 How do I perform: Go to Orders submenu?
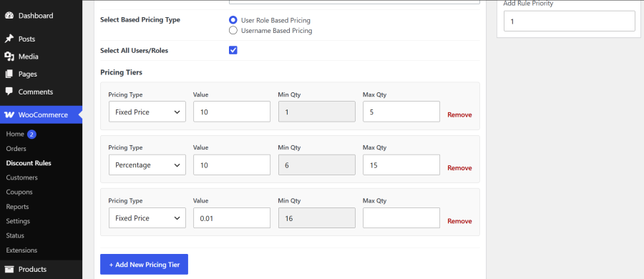point(16,149)
